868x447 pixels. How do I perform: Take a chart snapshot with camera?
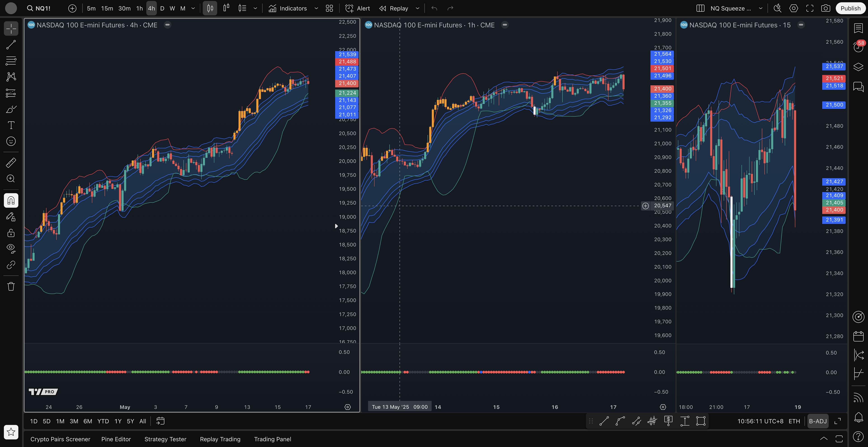825,8
